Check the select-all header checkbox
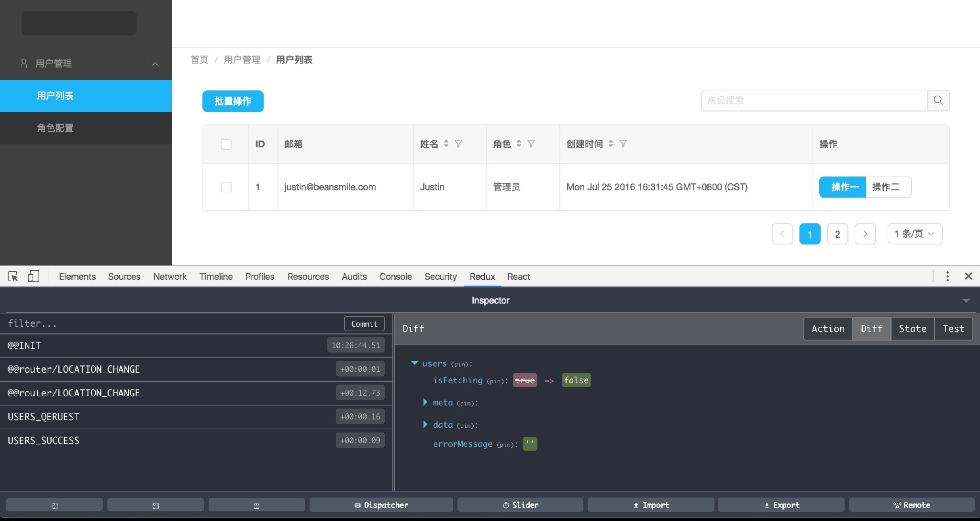The width and height of the screenshot is (980, 521). pos(226,144)
